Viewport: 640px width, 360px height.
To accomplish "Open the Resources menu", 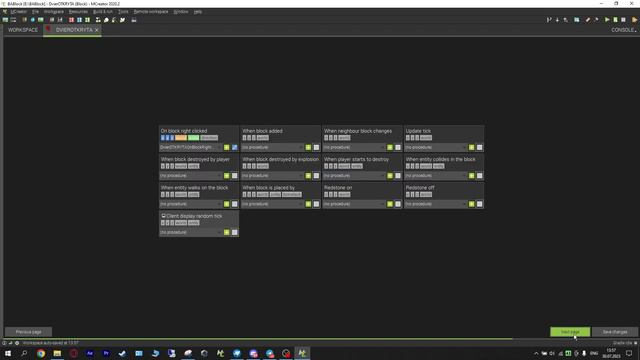I will (x=78, y=12).
